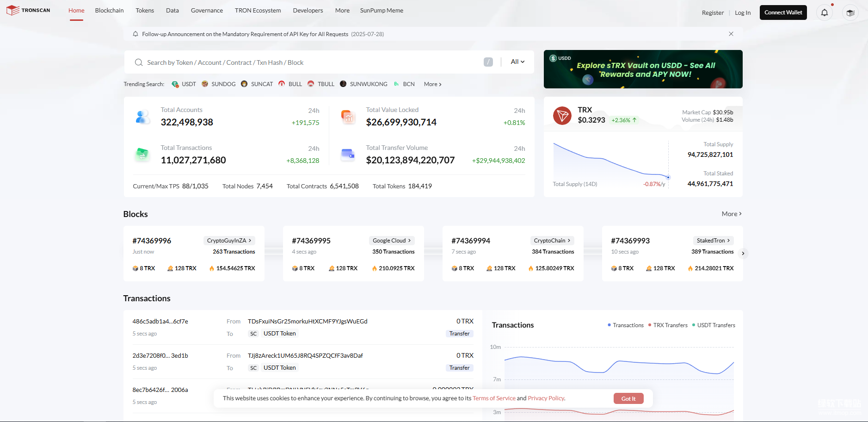The height and width of the screenshot is (422, 868).
Task: Select TBULL trending token icon
Action: click(x=311, y=84)
